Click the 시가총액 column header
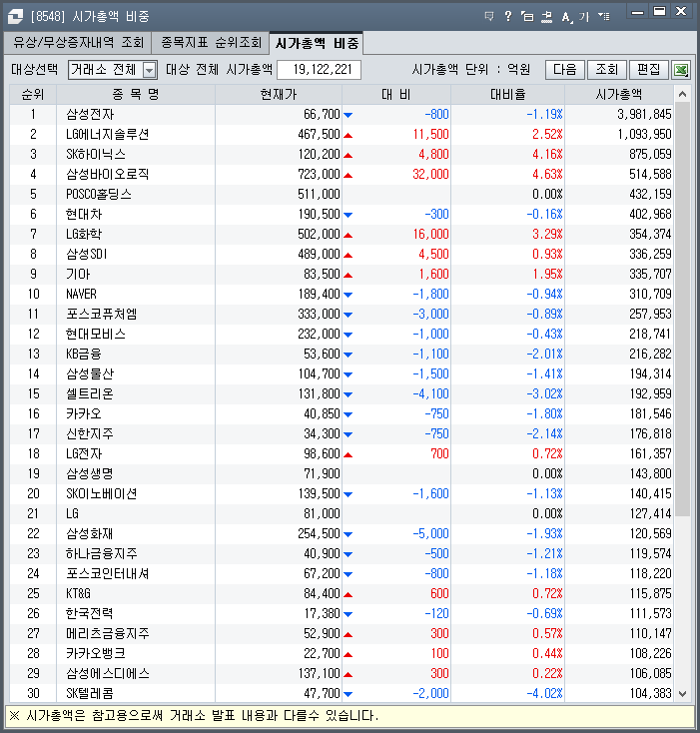 pos(619,95)
